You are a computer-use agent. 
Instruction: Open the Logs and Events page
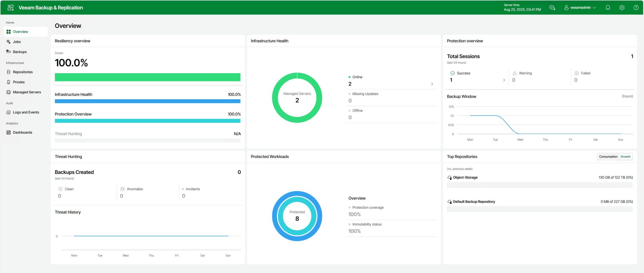click(26, 112)
